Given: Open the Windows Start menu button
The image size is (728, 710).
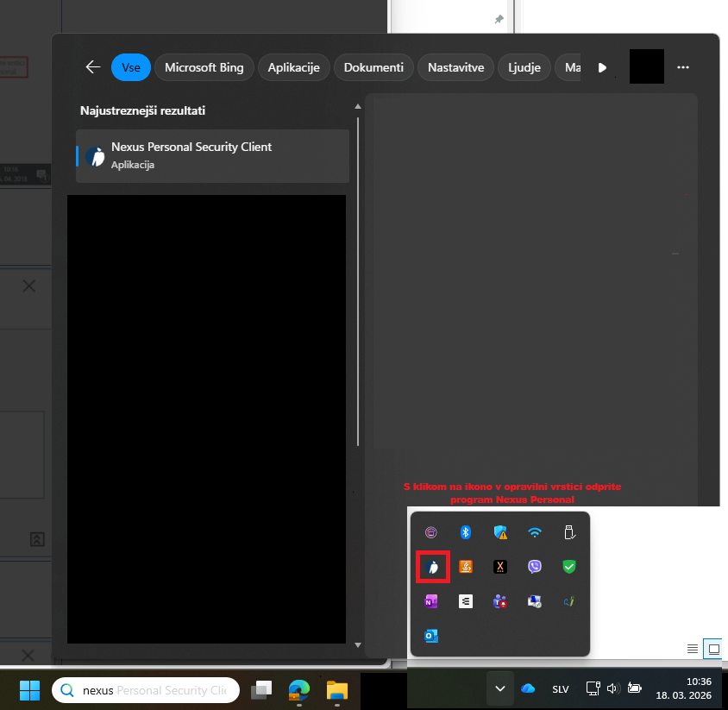Looking at the screenshot, I should tap(30, 690).
